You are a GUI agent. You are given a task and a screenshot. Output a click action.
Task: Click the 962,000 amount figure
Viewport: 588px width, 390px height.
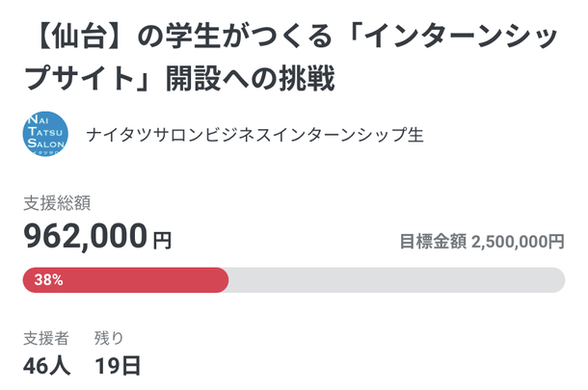(86, 237)
